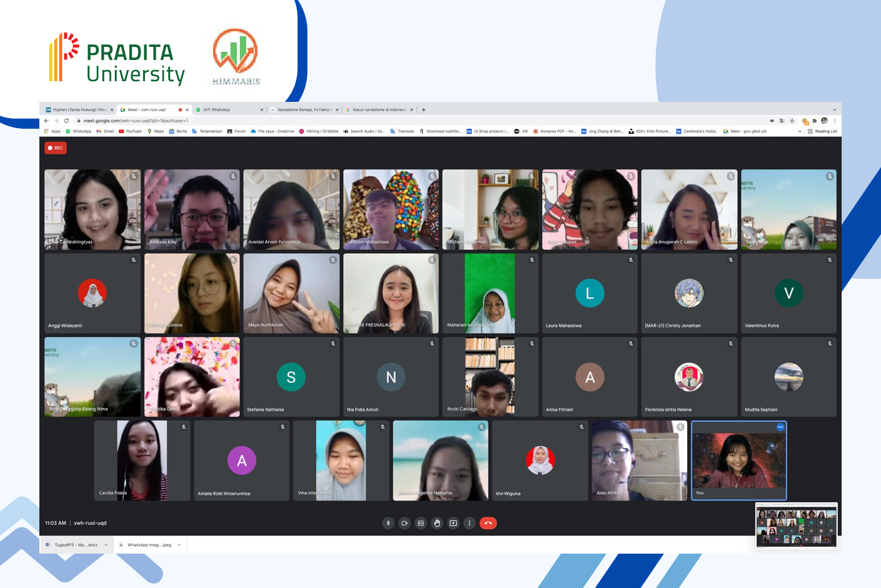Open File saya - OneDrive bookmark
This screenshot has height=588, width=881.
272,131
